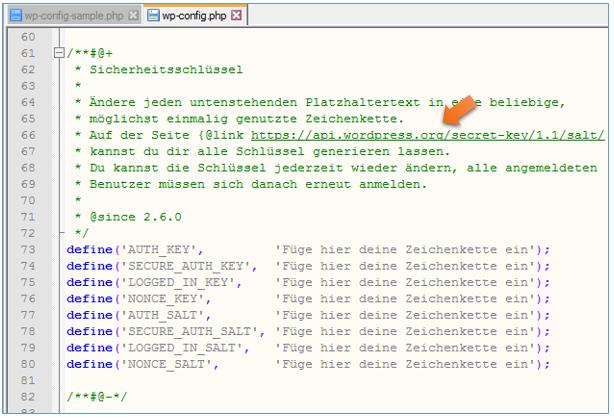This screenshot has width=614, height=419.
Task: Collapse the comment block at line 61
Action: 60,52
